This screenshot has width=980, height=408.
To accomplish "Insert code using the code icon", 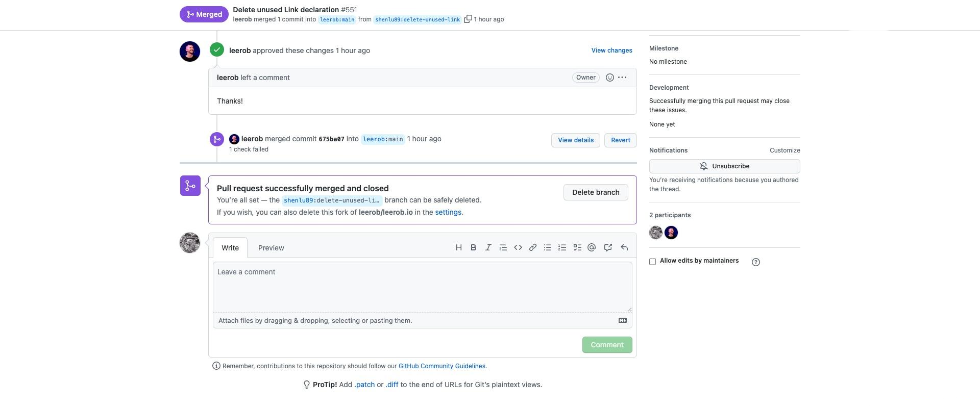I will coord(518,248).
